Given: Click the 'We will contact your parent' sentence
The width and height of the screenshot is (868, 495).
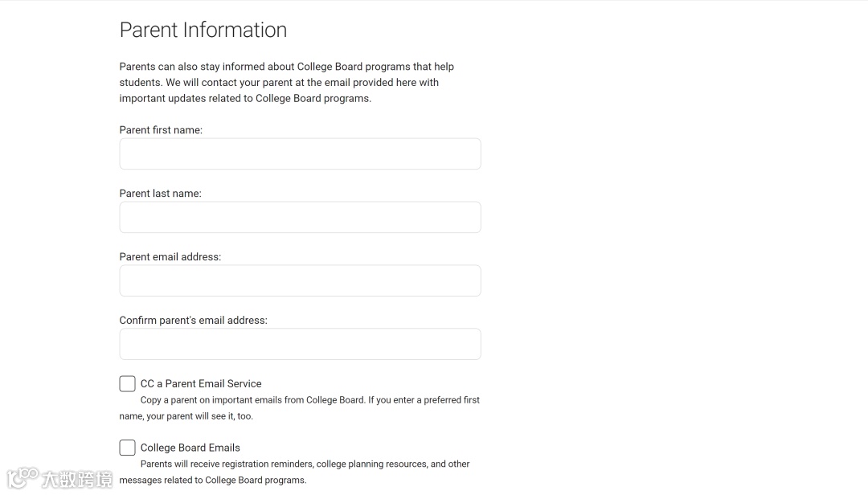Looking at the screenshot, I should (x=279, y=90).
